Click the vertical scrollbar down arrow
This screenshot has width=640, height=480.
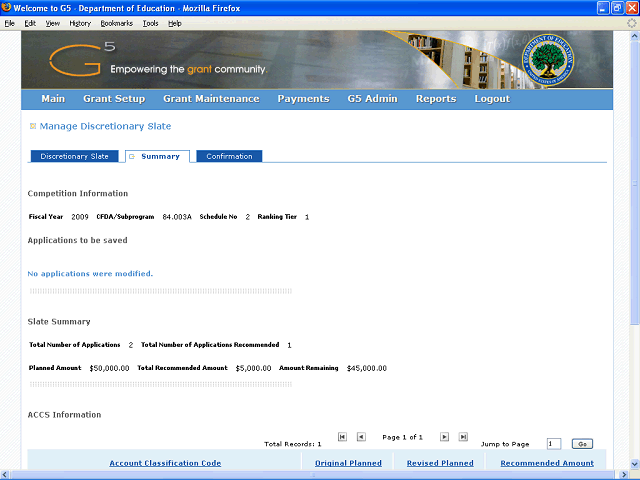point(635,464)
